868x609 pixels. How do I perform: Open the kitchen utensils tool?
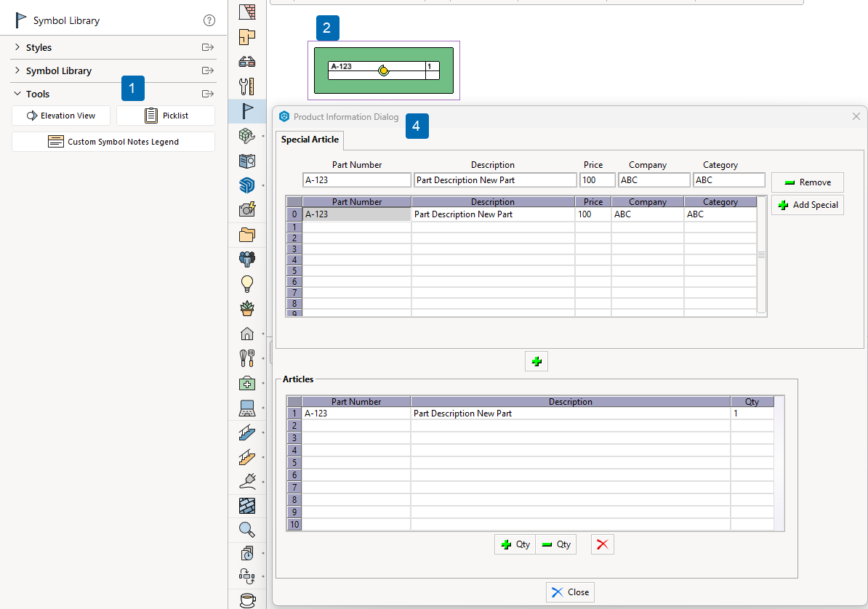247,358
